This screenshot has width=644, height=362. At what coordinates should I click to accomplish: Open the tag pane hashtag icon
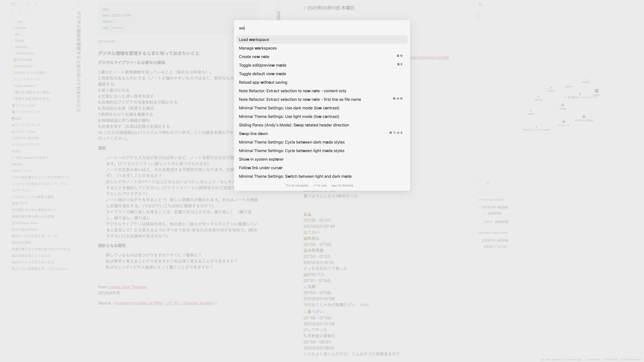tap(36, 4)
